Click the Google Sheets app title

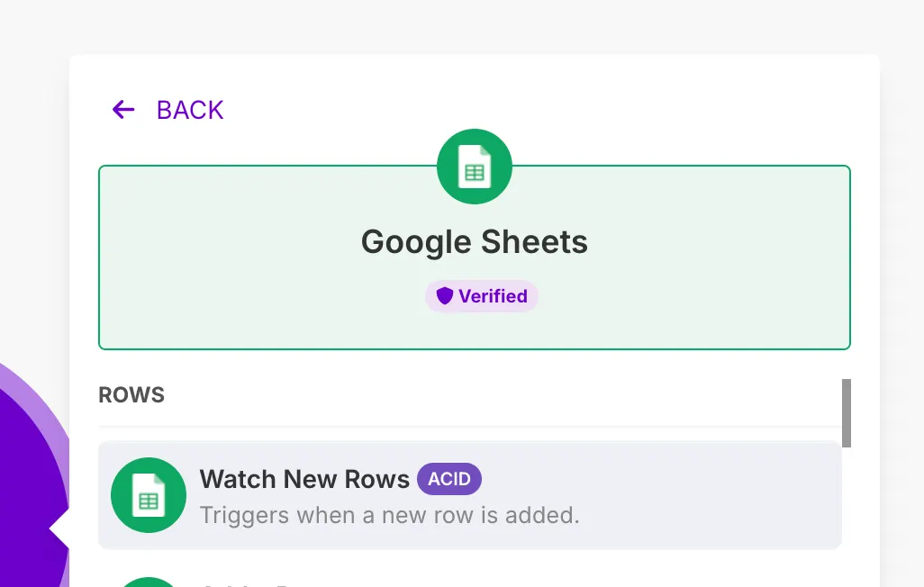coord(475,242)
